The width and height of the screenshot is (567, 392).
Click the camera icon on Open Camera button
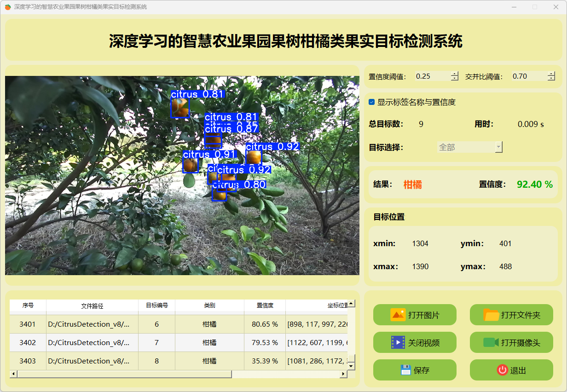click(491, 342)
